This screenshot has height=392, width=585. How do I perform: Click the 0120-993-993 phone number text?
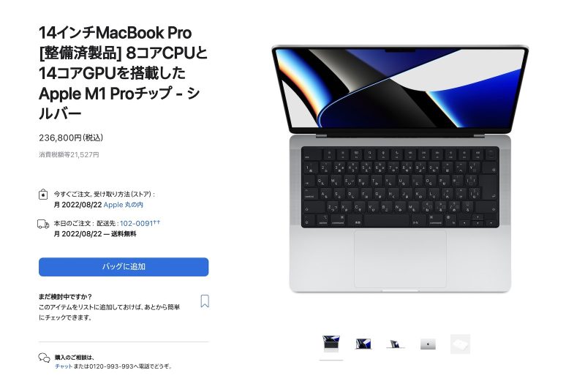click(111, 366)
